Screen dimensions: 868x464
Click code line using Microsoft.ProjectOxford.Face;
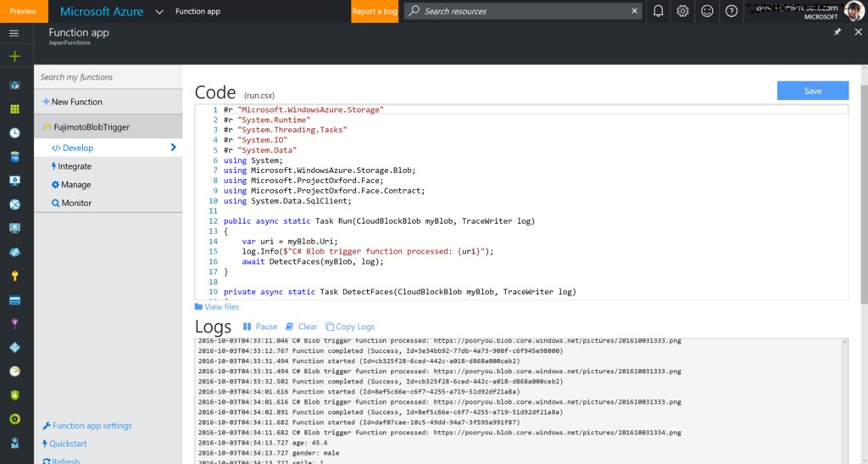(303, 181)
